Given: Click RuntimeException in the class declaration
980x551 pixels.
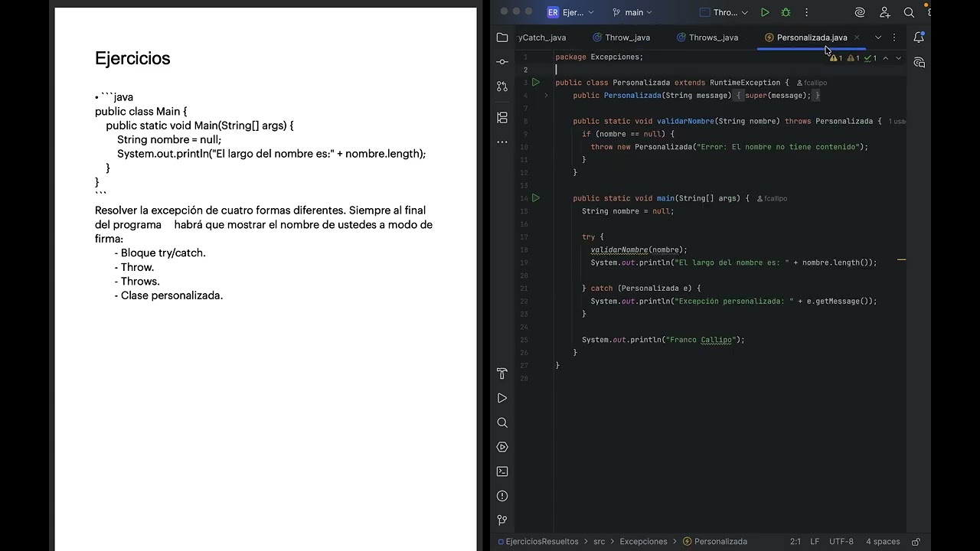Looking at the screenshot, I should click(745, 83).
